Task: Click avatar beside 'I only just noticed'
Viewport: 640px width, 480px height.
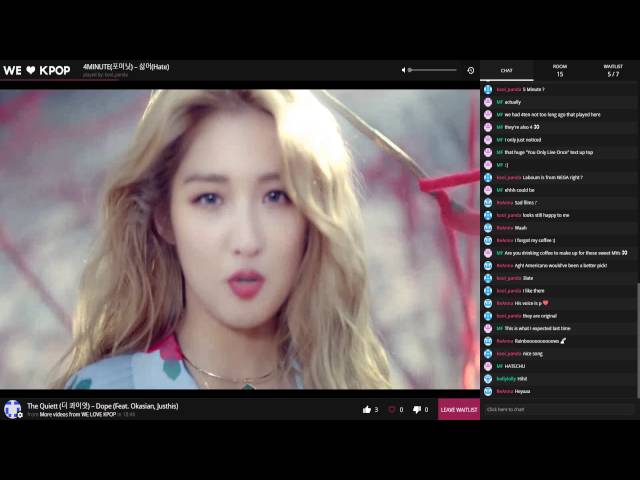Action: 488,140
